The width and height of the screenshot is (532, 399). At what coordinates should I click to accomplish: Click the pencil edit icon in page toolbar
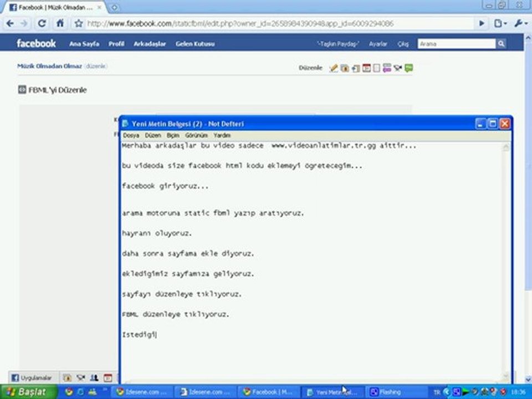334,68
